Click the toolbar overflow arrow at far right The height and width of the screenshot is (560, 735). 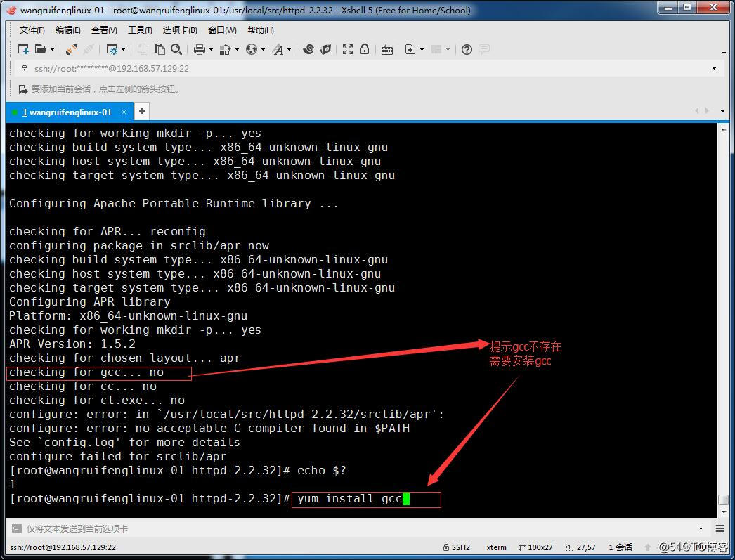tap(724, 53)
